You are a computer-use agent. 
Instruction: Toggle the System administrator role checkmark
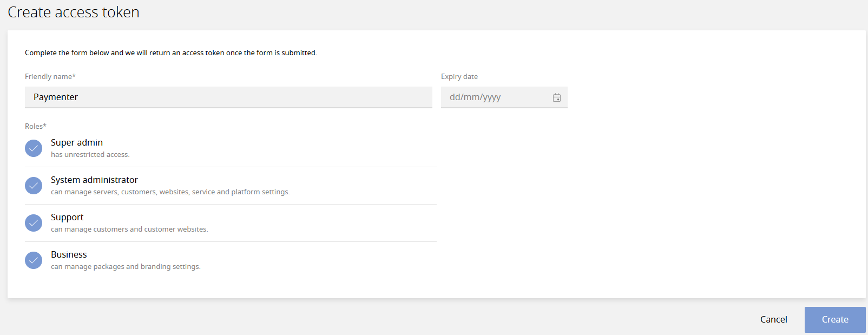[34, 186]
